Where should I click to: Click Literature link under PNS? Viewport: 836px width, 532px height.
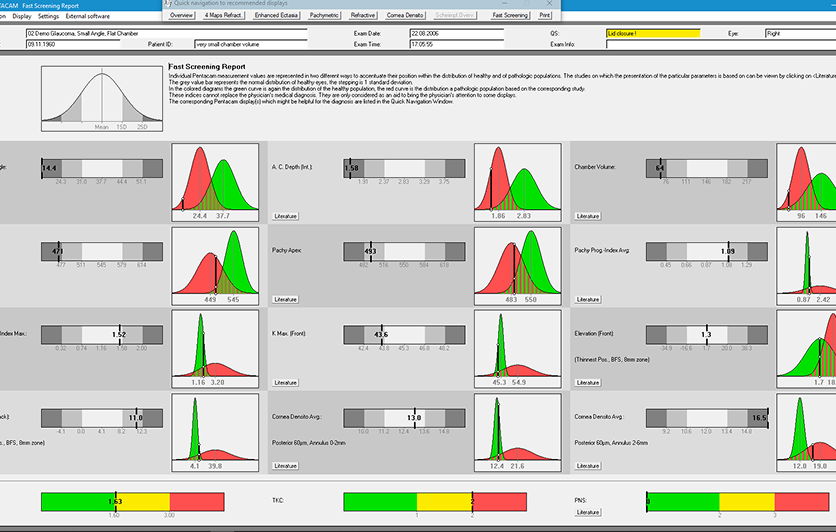coord(588,512)
